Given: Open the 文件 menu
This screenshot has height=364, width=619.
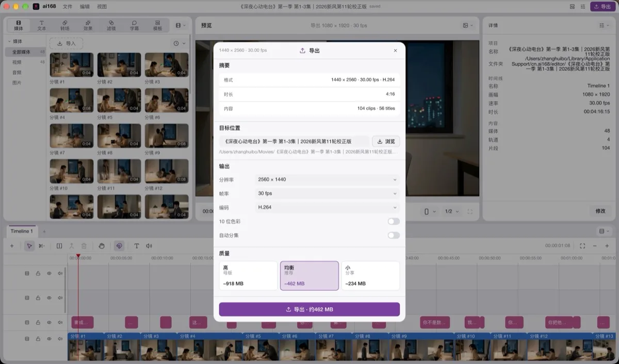Looking at the screenshot, I should 68,7.
